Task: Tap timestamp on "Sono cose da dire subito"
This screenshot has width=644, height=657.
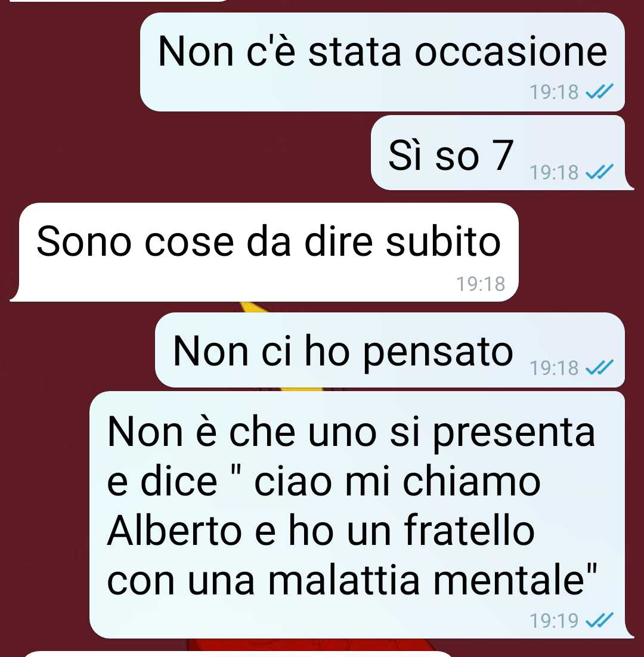Action: [481, 284]
